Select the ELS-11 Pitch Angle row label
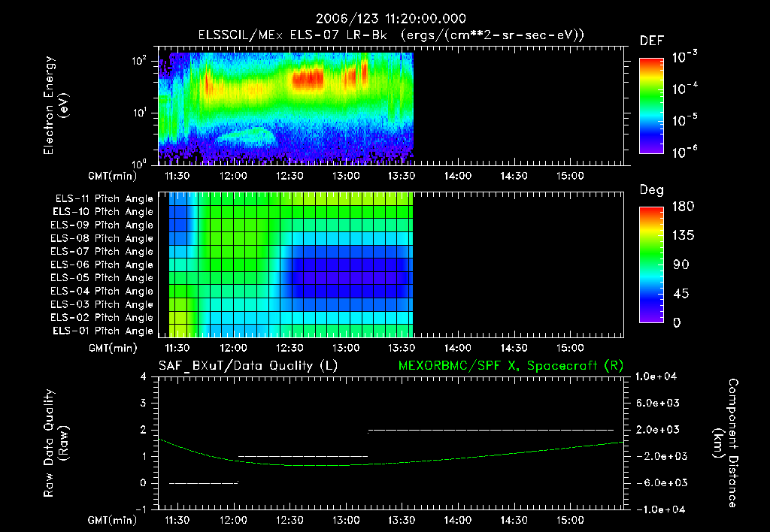 pyautogui.click(x=104, y=199)
